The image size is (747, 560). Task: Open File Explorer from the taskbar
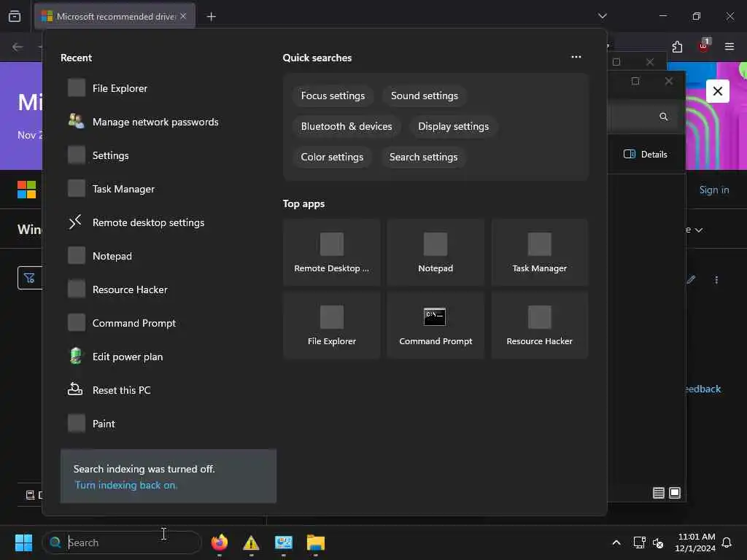pyautogui.click(x=315, y=542)
